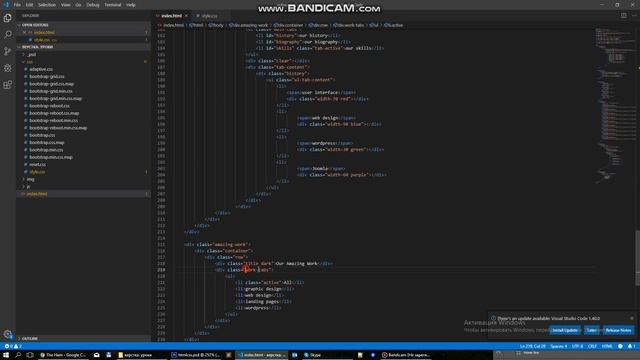The image size is (640, 360).
Task: Open the Explorer view in activity bar
Action: [x=7, y=18]
